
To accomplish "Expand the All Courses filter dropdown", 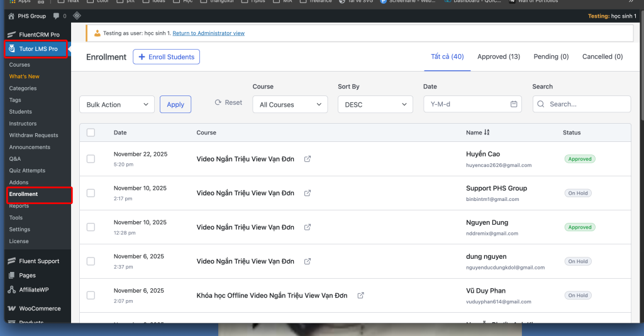I will point(290,104).
